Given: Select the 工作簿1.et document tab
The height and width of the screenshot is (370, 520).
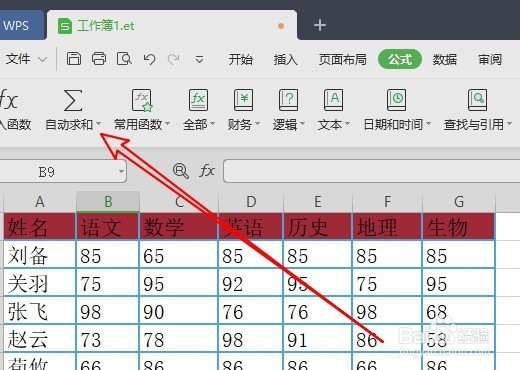Looking at the screenshot, I should [172, 25].
